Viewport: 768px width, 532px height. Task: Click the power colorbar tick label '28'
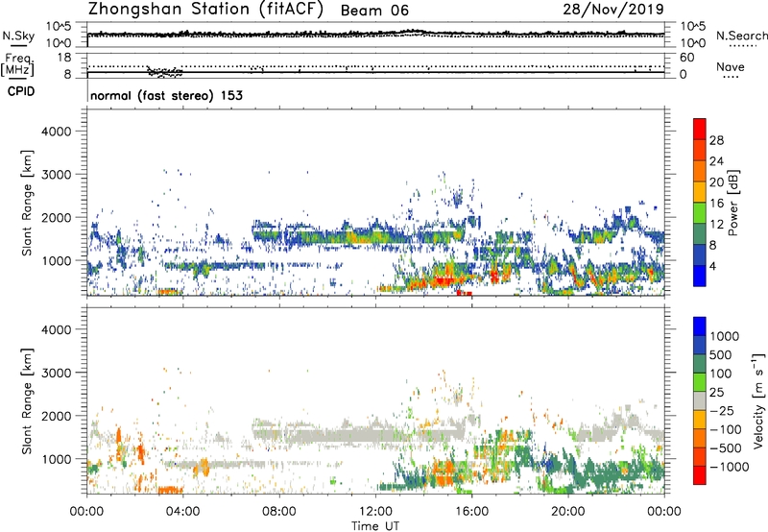(x=716, y=140)
